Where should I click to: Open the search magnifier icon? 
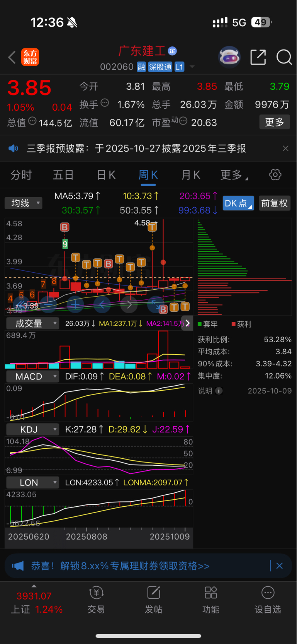tap(284, 57)
